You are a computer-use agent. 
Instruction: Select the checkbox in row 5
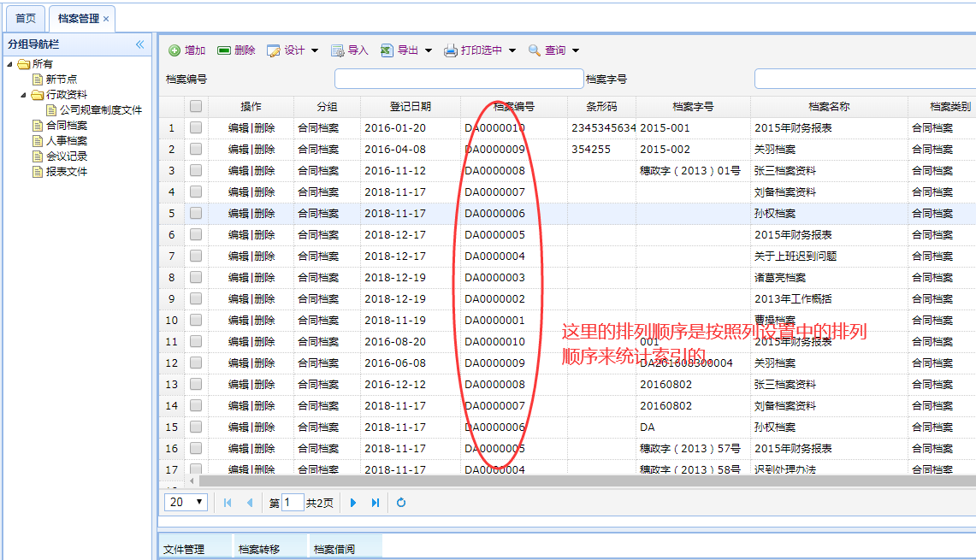point(196,214)
